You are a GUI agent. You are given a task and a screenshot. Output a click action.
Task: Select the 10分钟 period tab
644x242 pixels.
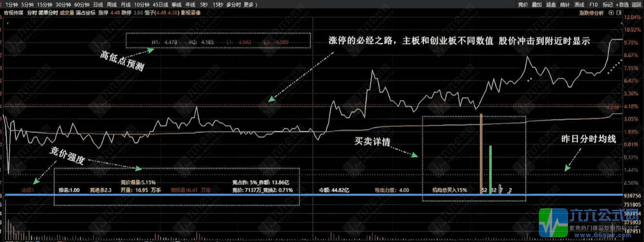(x=142, y=4)
